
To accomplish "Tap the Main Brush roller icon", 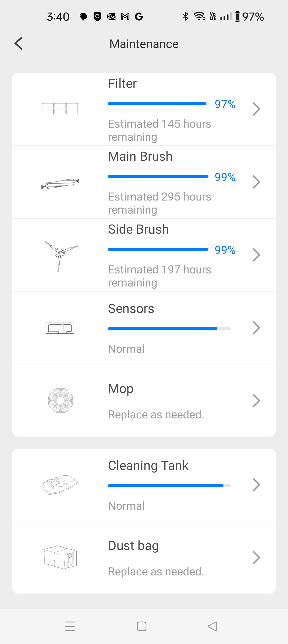I will [60, 184].
